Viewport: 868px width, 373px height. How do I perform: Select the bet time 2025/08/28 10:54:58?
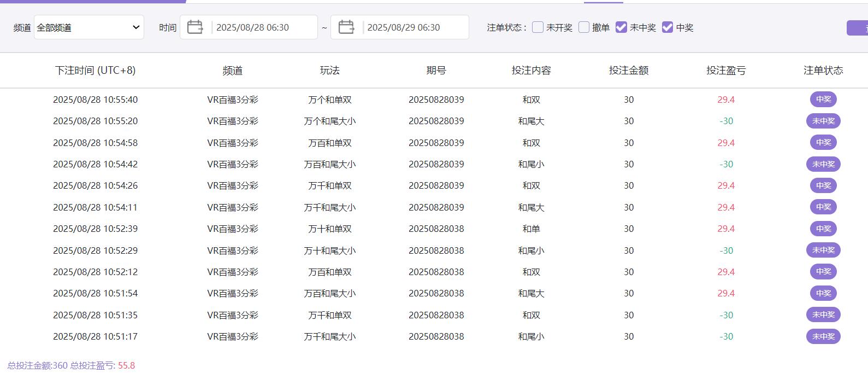click(95, 143)
